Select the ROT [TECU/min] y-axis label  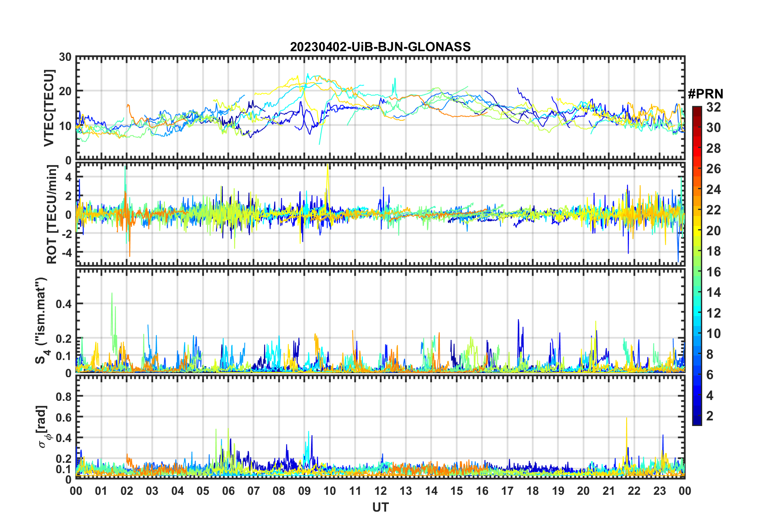(52, 214)
